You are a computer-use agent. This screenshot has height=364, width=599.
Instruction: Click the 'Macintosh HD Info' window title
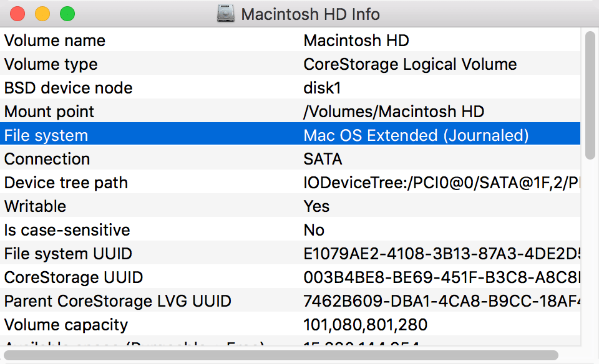pyautogui.click(x=310, y=14)
